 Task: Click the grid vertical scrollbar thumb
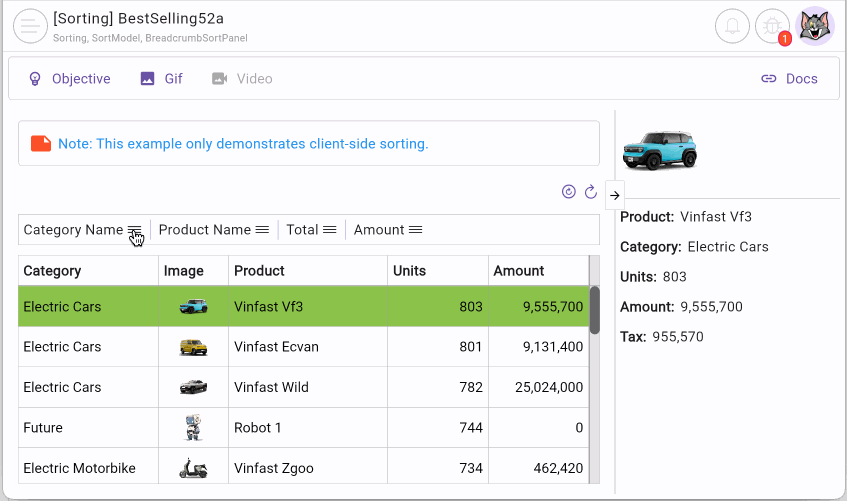pos(594,310)
